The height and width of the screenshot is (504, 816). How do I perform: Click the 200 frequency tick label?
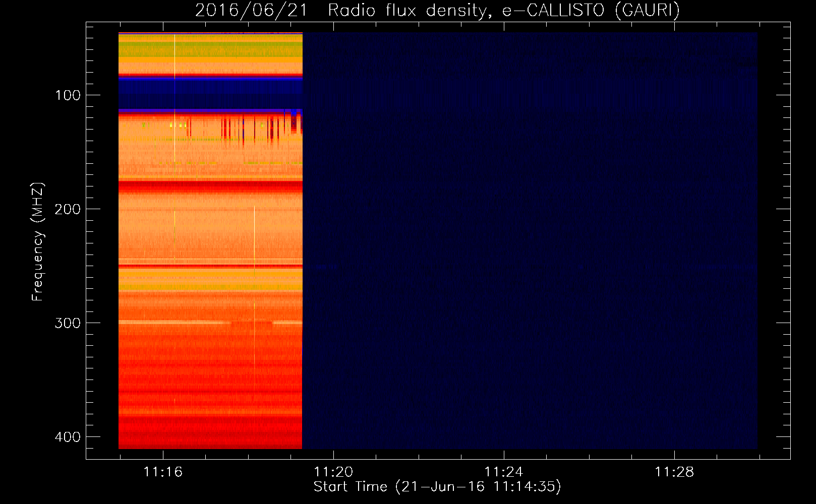click(x=68, y=209)
